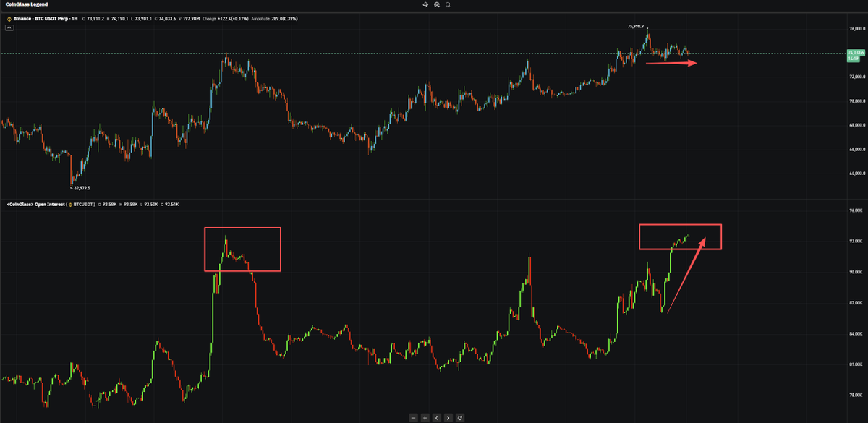The image size is (868, 423).
Task: Move chart left with the left arrow button
Action: tap(436, 417)
